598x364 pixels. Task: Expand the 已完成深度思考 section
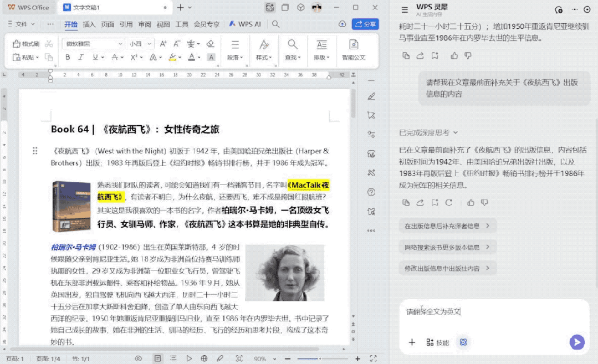tap(428, 132)
